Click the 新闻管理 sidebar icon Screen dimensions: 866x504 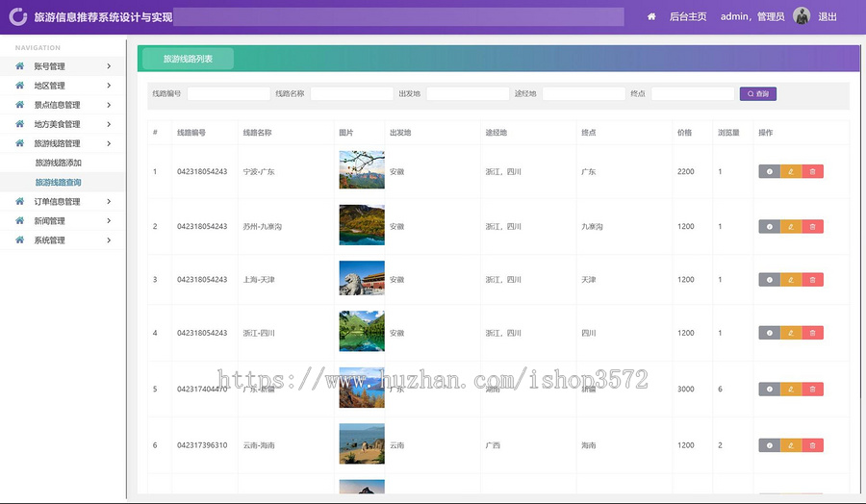coord(20,221)
